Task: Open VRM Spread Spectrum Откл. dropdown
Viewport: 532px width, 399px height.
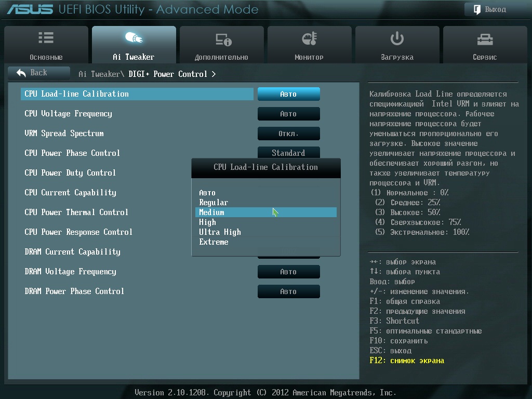Action: (x=289, y=134)
